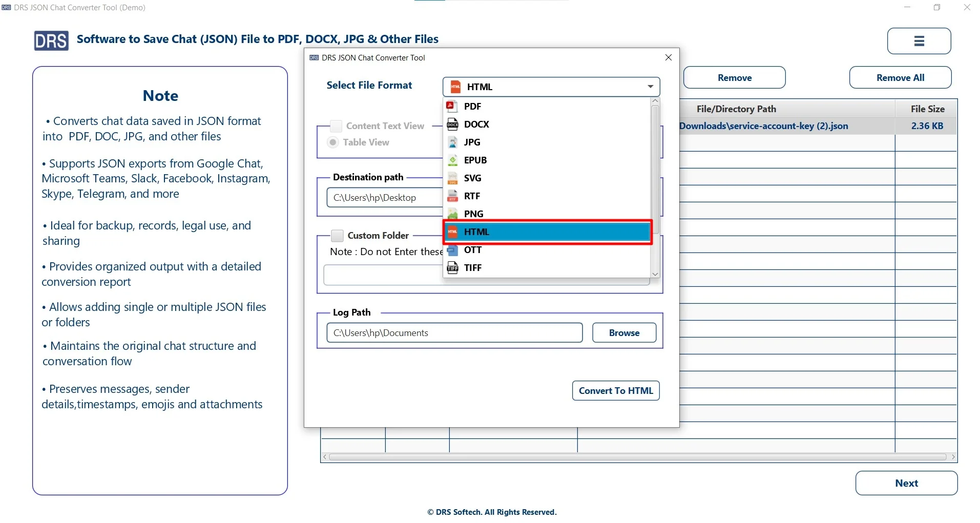Close the main application window
This screenshot has width=980, height=523.
(x=967, y=7)
